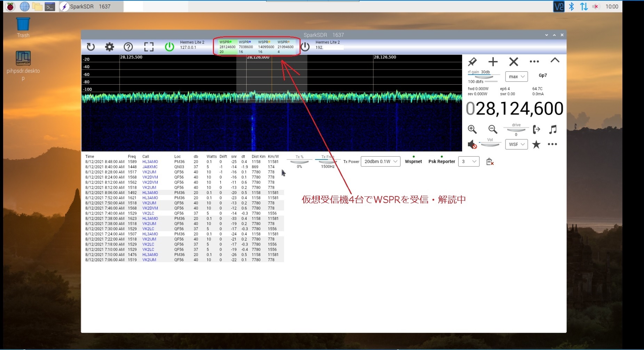644x350 pixels.
Task: Click the music note audio icon
Action: tap(552, 130)
